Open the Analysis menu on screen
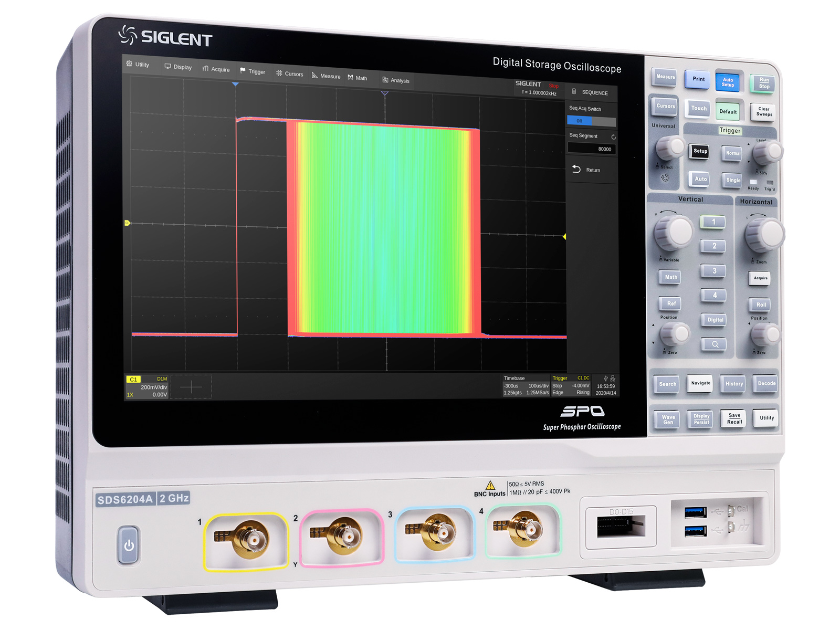Screen dimensions: 840x630 [x=396, y=80]
